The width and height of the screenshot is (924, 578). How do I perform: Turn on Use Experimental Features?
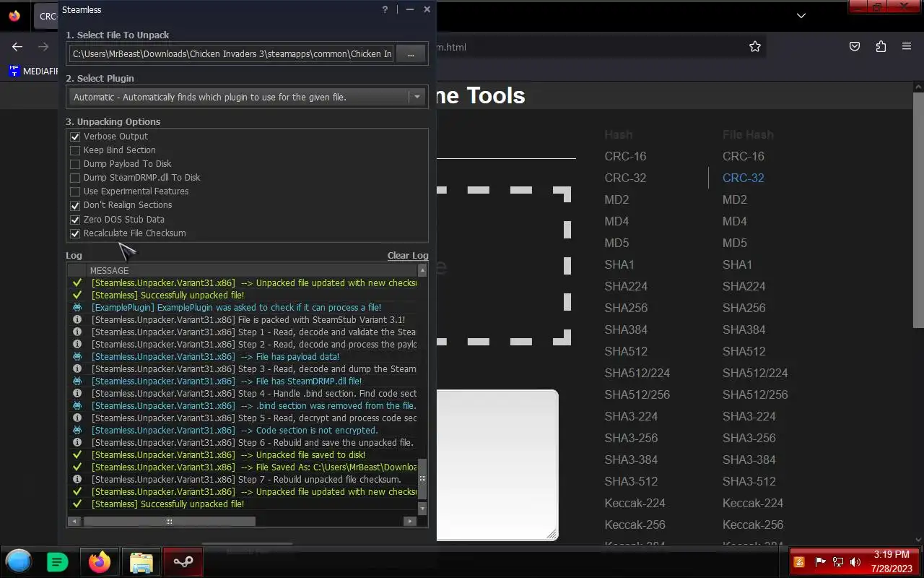pos(75,191)
